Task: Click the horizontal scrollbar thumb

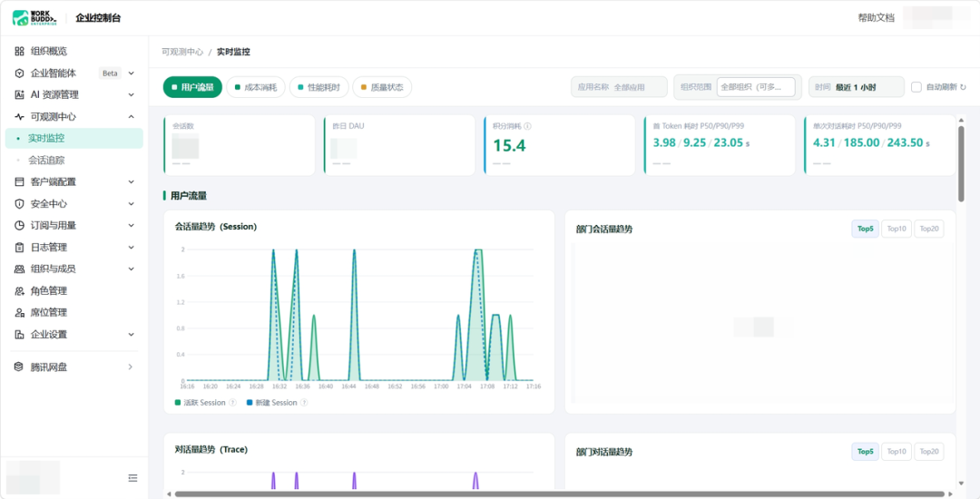Action: (559, 494)
